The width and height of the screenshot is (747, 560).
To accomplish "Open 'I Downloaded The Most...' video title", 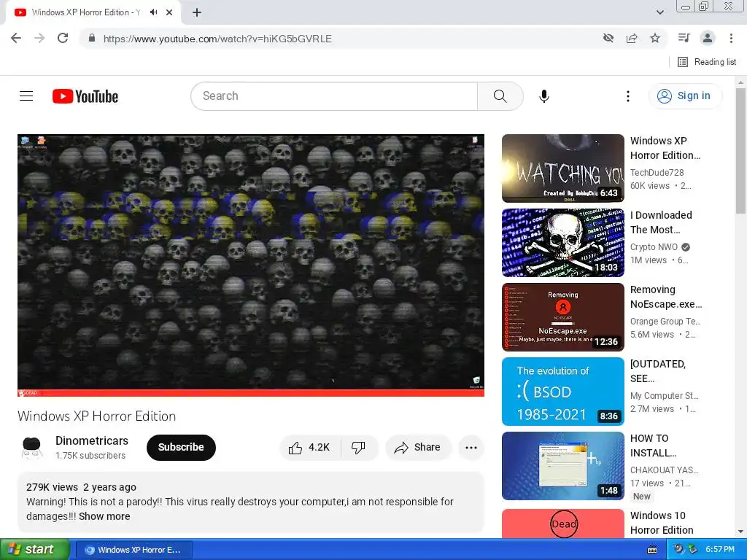I will click(x=661, y=222).
